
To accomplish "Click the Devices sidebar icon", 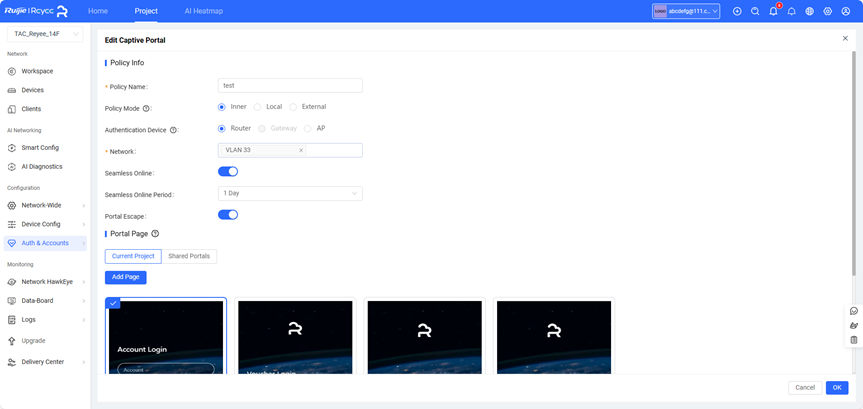I will (x=12, y=90).
